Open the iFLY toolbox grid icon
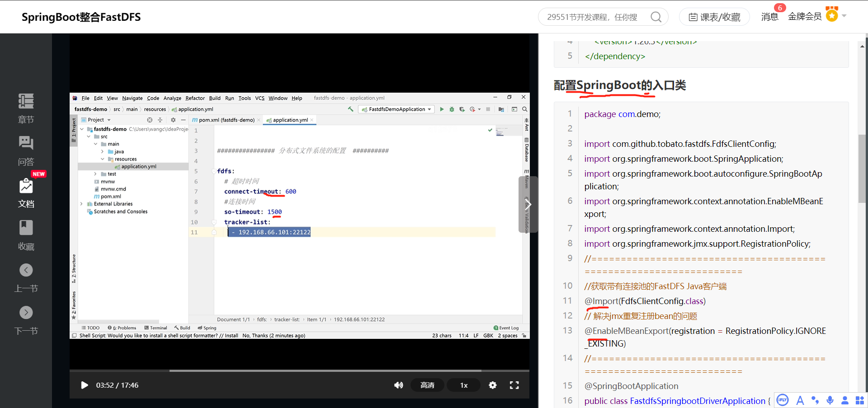 [x=859, y=400]
